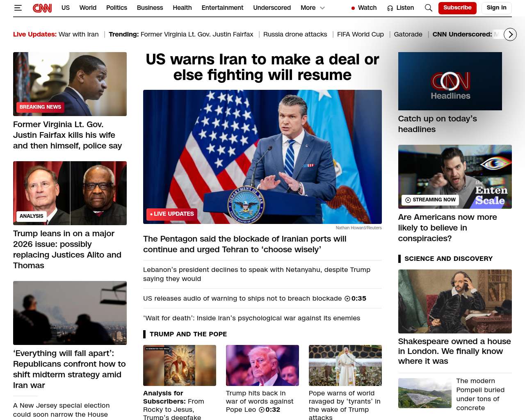Viewport: 525px width, 420px height.
Task: Open the World section
Action: [x=88, y=8]
